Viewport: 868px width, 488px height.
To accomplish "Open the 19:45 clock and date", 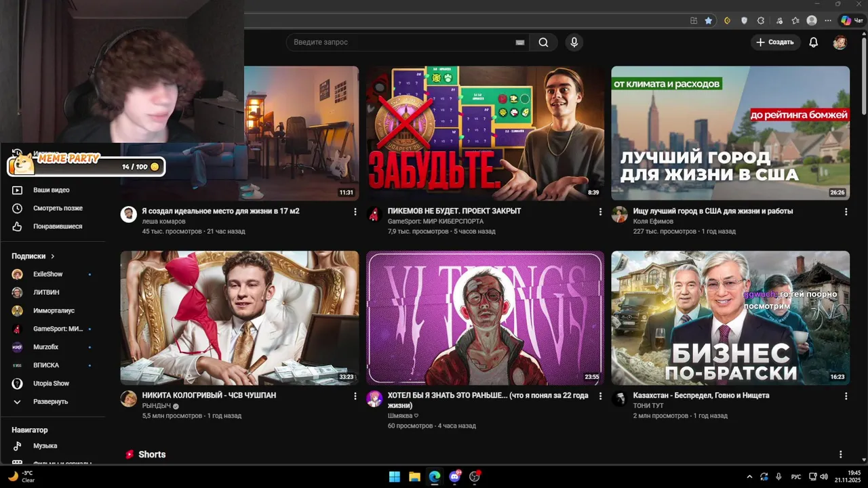I will pos(848,476).
